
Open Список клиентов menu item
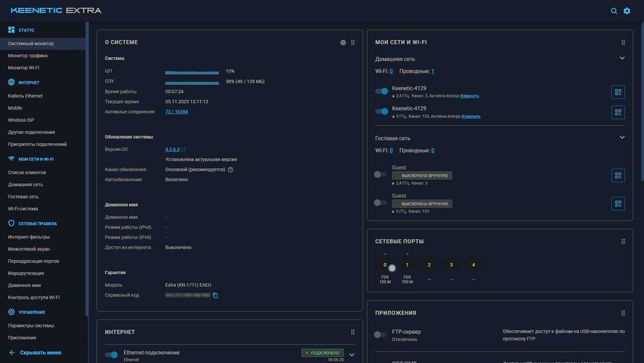click(x=43, y=173)
